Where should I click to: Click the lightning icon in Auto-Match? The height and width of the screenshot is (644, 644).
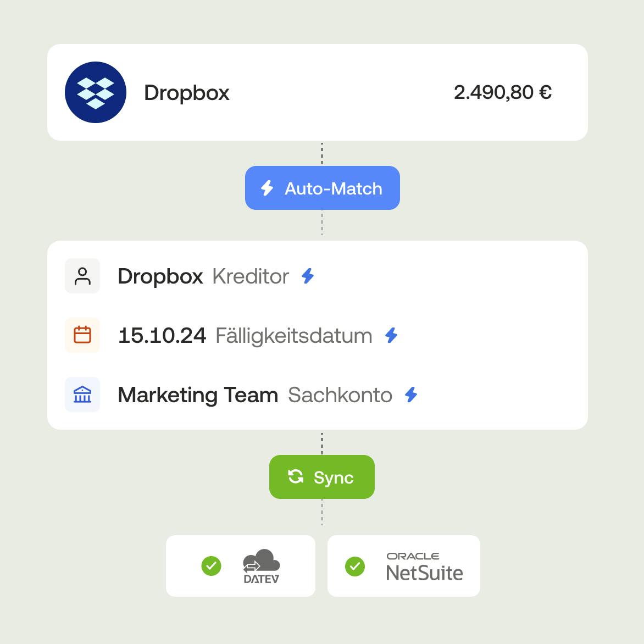[x=267, y=188]
